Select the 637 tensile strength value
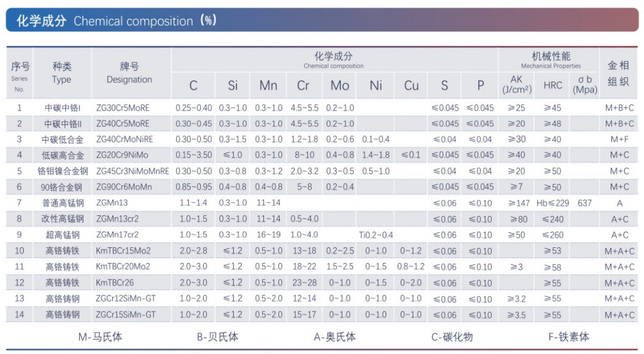This screenshot has height=354, width=644. [584, 203]
